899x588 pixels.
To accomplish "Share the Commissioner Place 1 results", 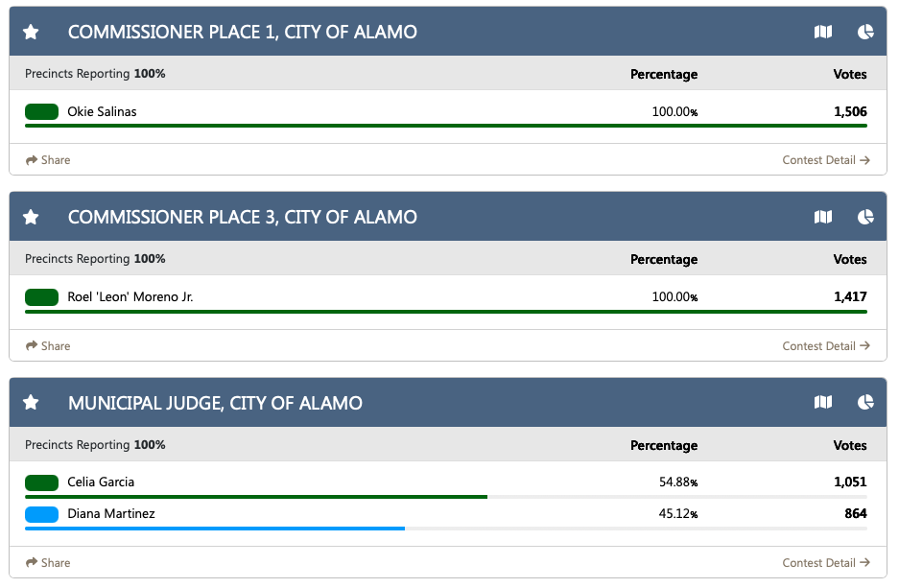I will [x=48, y=160].
